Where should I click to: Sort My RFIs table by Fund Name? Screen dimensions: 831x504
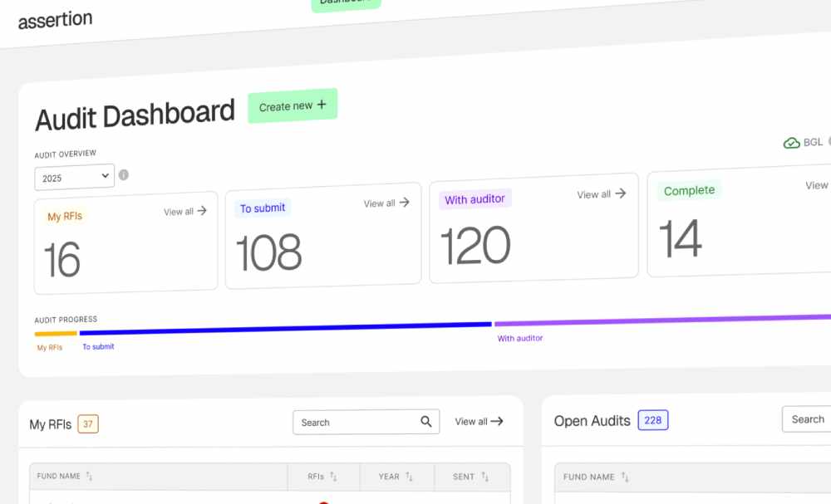click(x=65, y=476)
